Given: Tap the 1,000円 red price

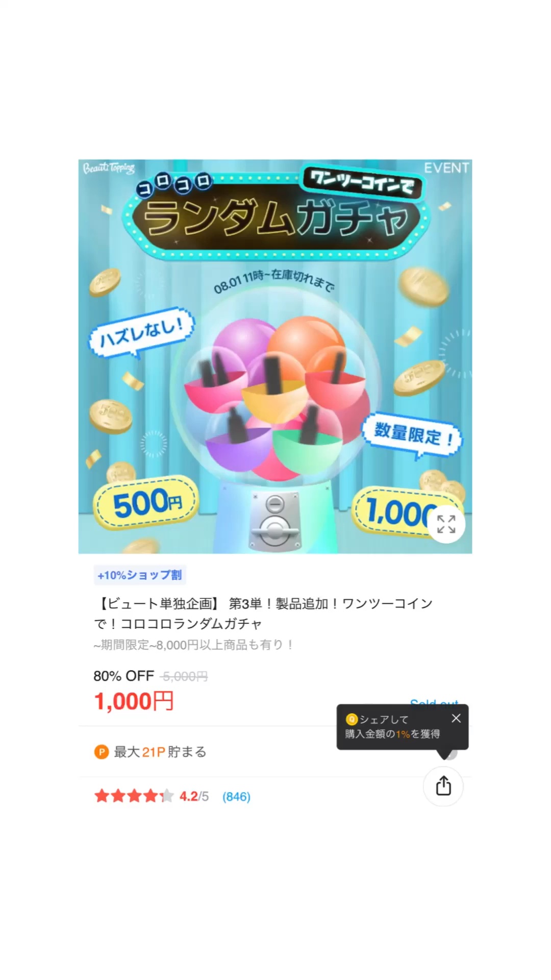Looking at the screenshot, I should (x=134, y=701).
